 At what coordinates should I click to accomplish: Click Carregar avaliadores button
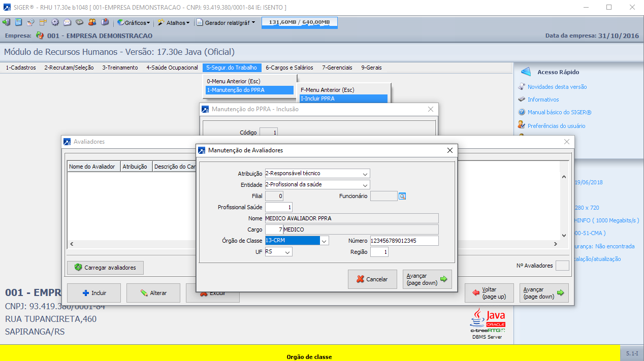(105, 268)
